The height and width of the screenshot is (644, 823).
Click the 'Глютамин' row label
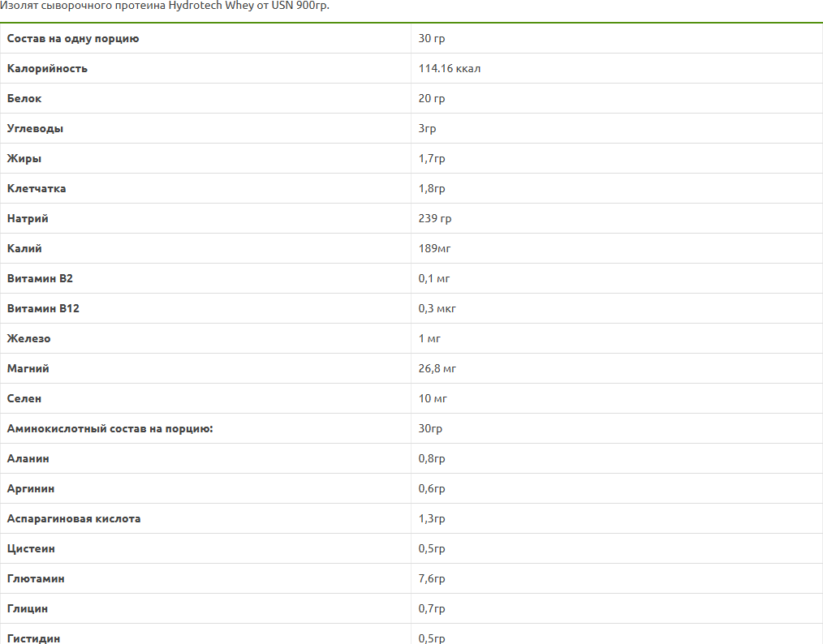[36, 578]
